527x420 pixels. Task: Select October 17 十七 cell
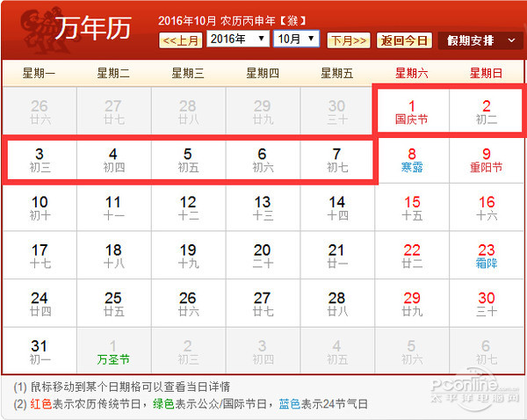(40, 255)
